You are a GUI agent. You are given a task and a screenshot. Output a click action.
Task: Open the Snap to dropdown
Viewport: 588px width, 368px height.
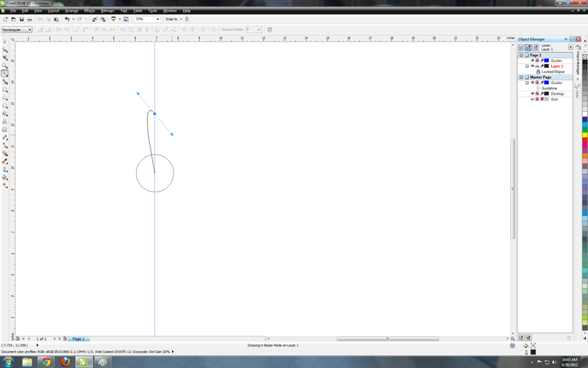click(181, 19)
